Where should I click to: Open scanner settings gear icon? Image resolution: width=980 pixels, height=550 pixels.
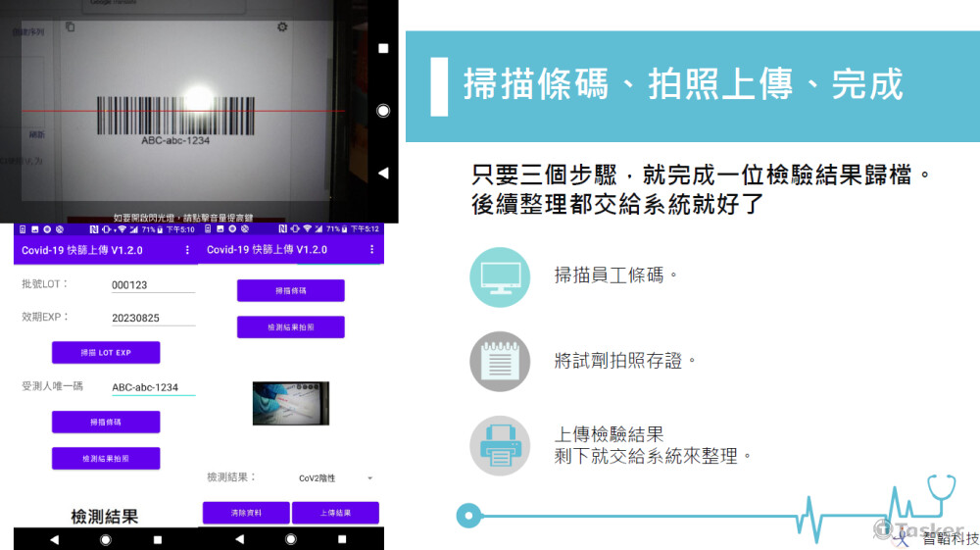point(282,27)
